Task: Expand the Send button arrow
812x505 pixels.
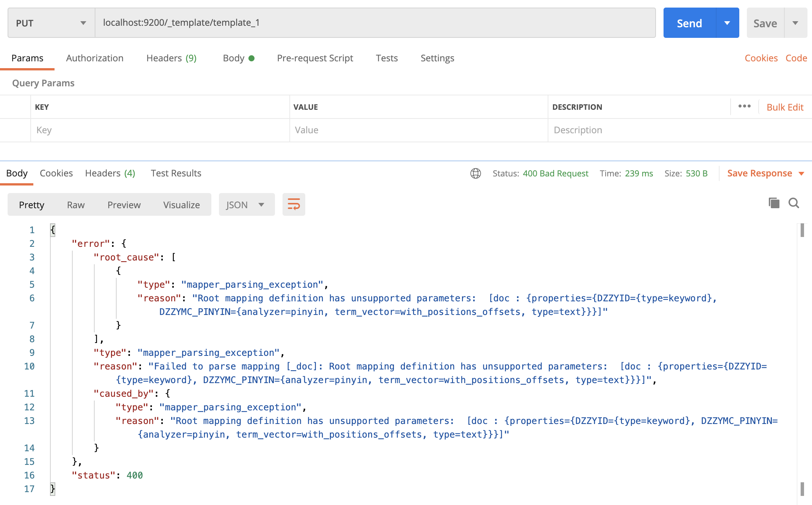Action: 727,23
